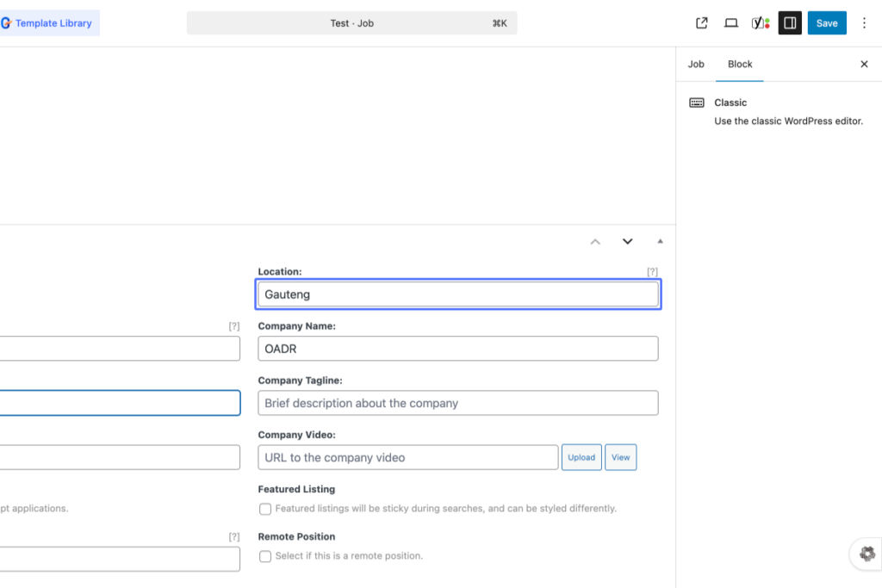Viewport: 882px width, 588px height.
Task: Click the Company Tagline input field
Action: [x=458, y=403]
